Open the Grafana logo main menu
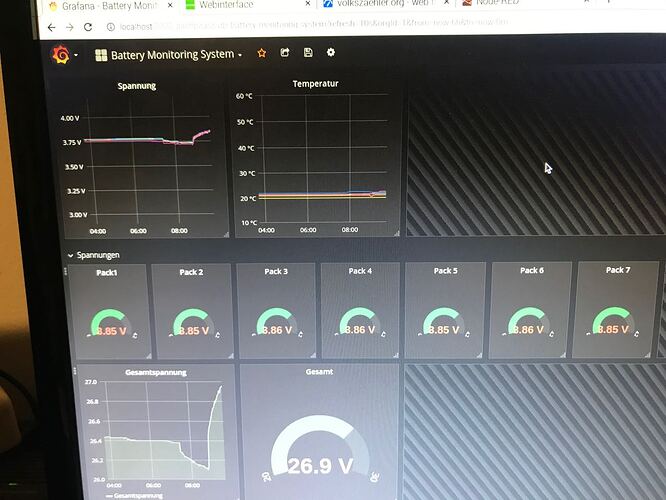This screenshot has height=500, width=666. point(60,54)
